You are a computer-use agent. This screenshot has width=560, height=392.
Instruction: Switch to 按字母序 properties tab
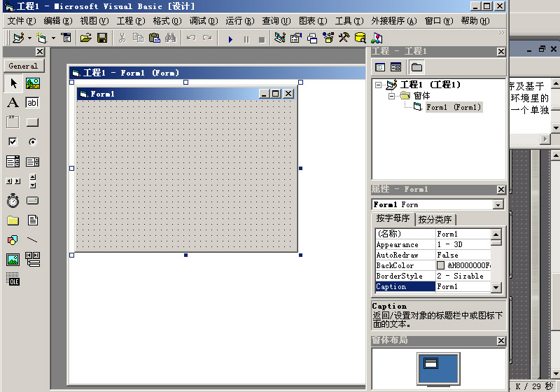click(x=393, y=218)
